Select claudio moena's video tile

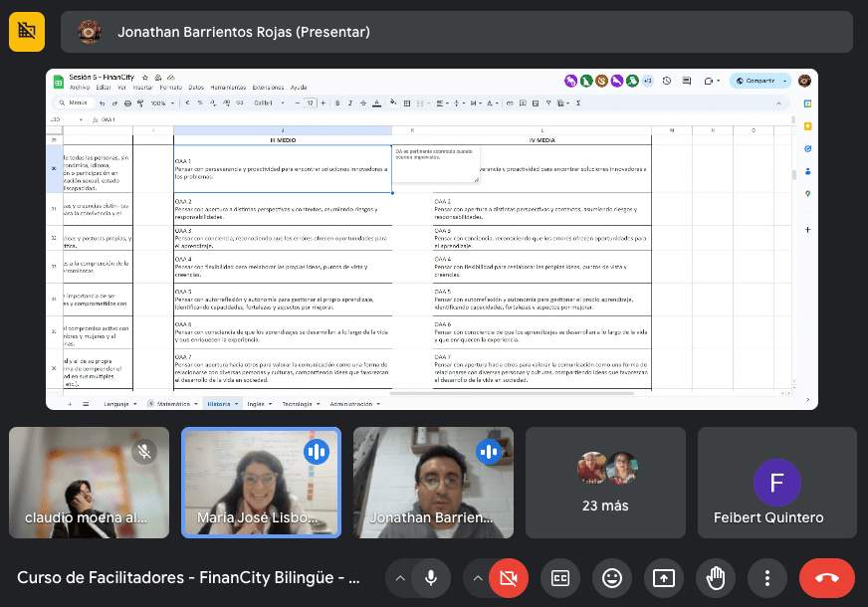pos(90,483)
